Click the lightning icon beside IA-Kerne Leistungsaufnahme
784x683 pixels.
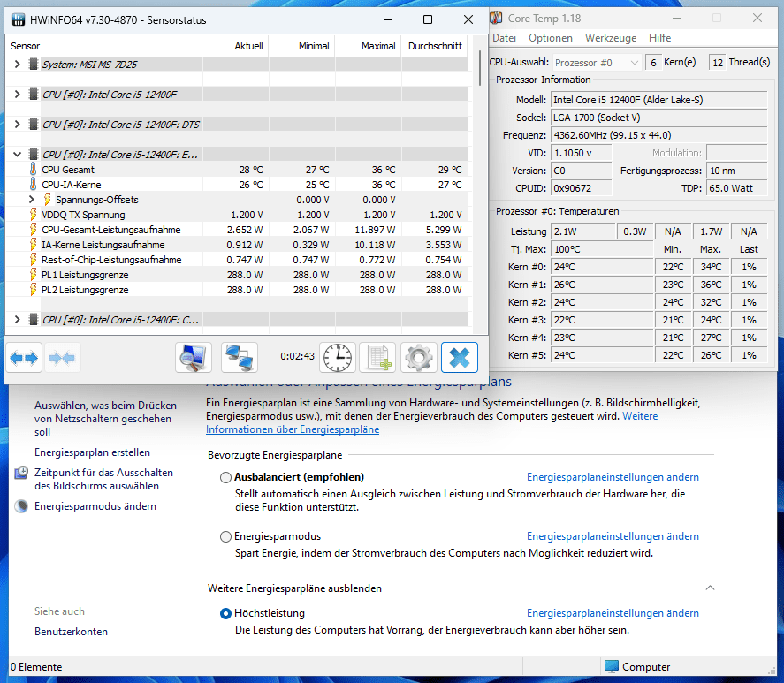(x=33, y=245)
